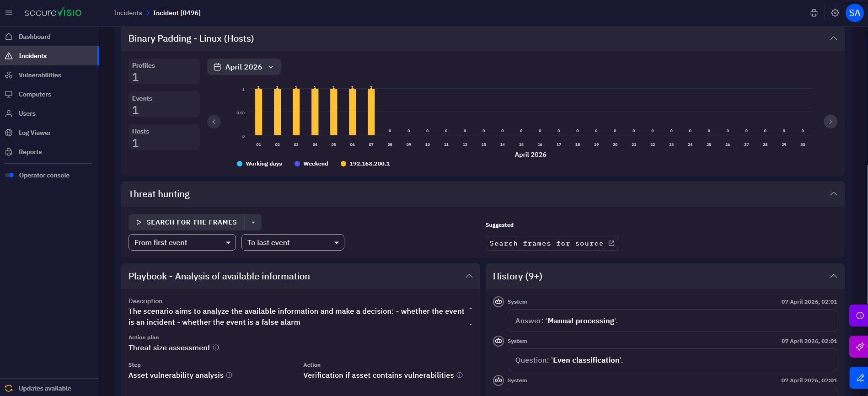The width and height of the screenshot is (868, 396).
Task: Toggle the Operator console switch
Action: [x=10, y=175]
